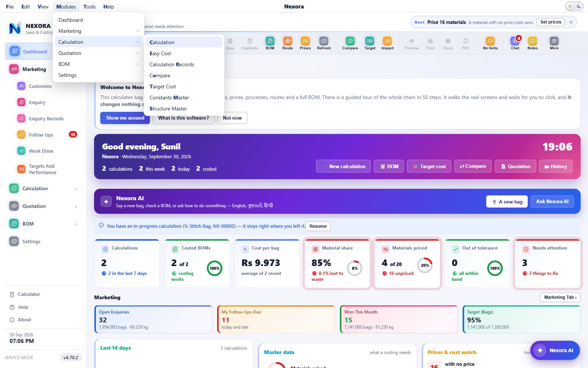Open the Notes toolbar icon
This screenshot has width=588, height=368.
coord(533,43)
